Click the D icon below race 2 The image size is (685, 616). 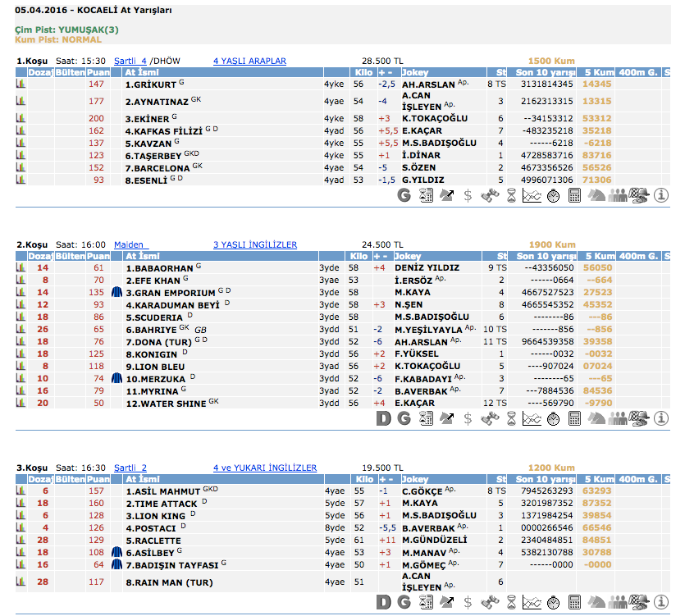(382, 418)
